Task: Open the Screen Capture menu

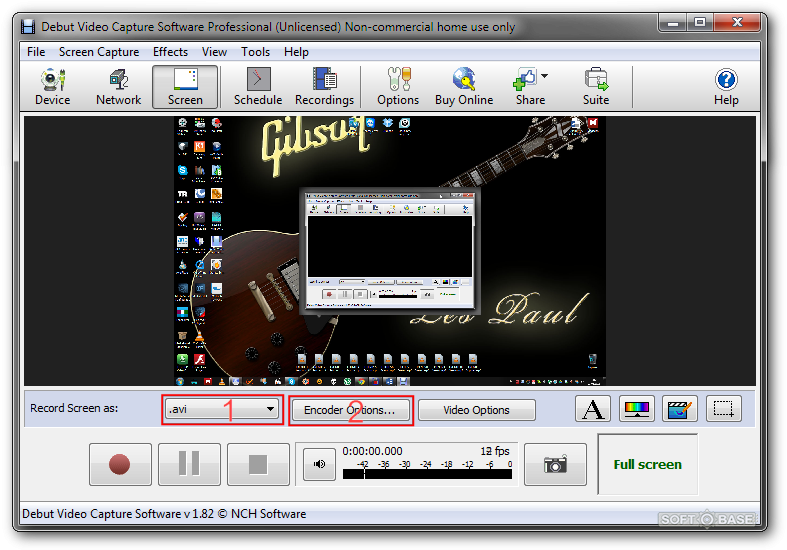Action: coord(99,52)
